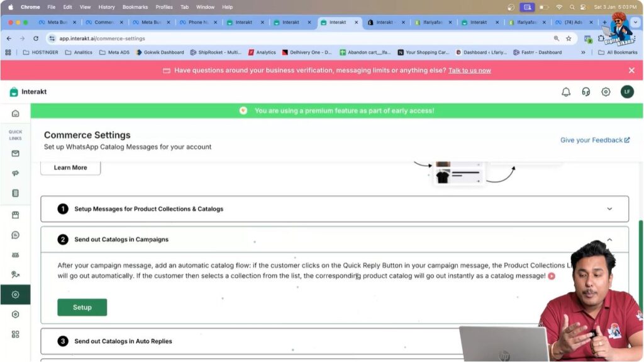Screen dimensions: 644x362
Task: Open the Profiles menu
Action: (x=164, y=7)
